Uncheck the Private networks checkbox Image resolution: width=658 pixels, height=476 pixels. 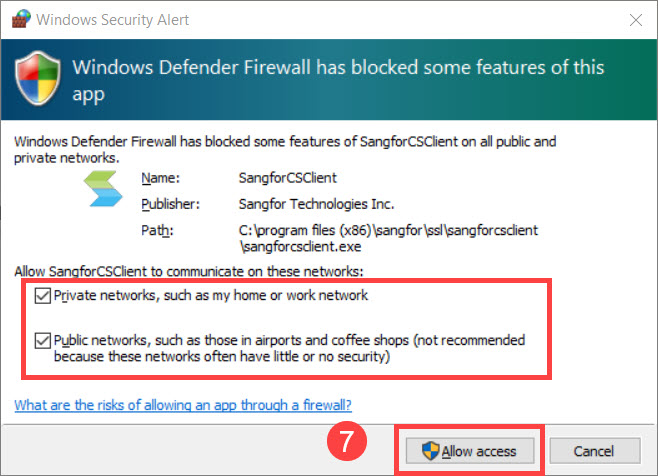(41, 295)
